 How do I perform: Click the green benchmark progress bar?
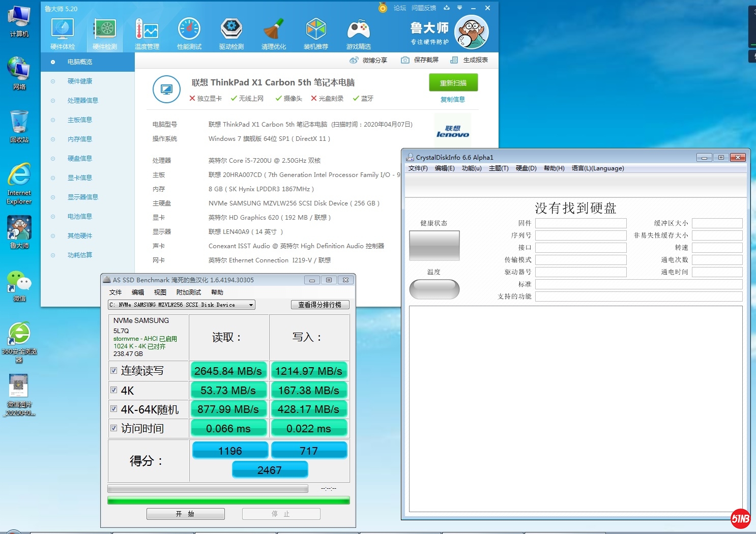click(228, 500)
